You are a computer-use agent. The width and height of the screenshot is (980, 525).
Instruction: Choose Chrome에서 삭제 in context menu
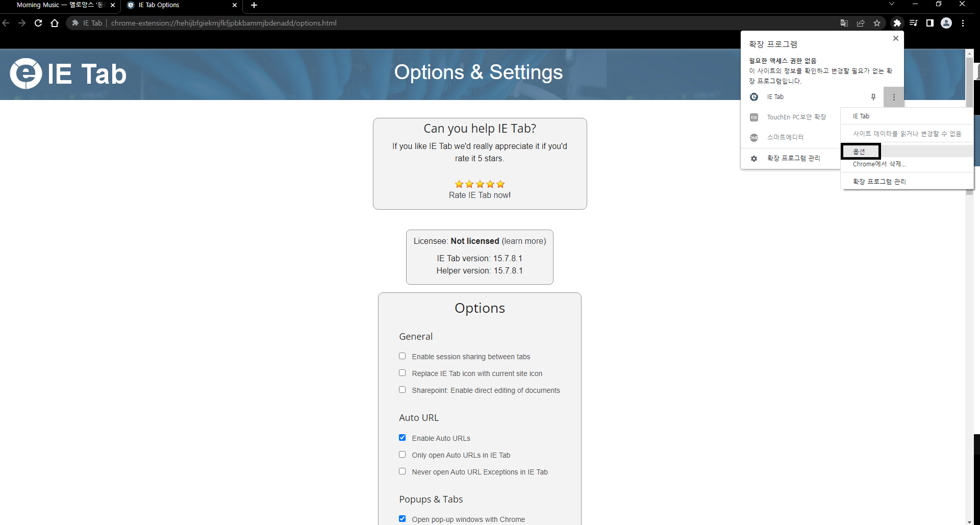907,164
